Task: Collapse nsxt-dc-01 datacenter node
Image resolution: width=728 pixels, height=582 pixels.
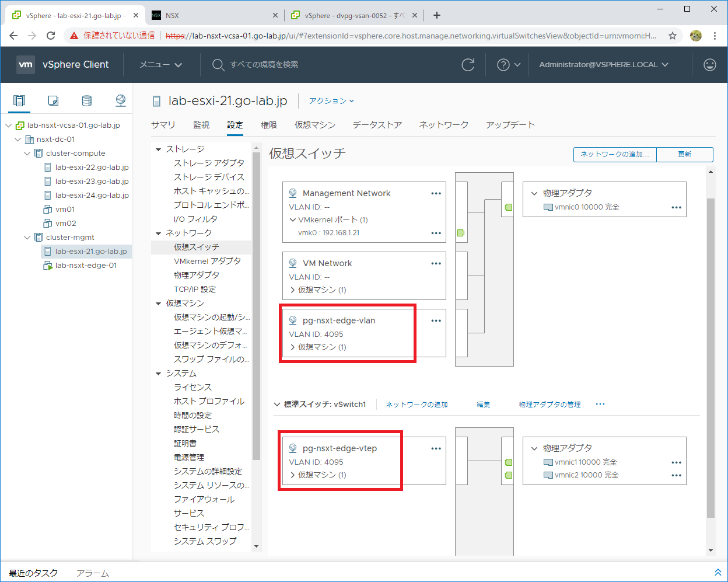Action: [17, 140]
